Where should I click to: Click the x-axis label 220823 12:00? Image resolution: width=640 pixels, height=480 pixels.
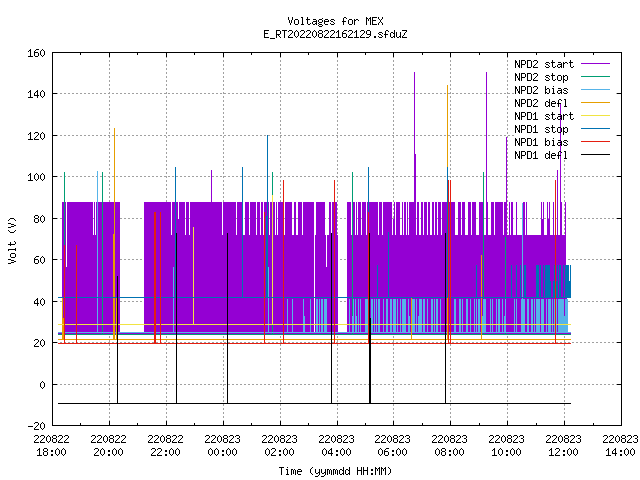point(564,446)
